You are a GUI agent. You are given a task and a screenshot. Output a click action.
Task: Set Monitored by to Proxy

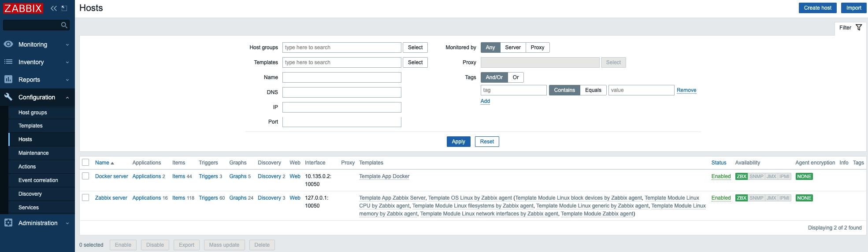click(537, 47)
